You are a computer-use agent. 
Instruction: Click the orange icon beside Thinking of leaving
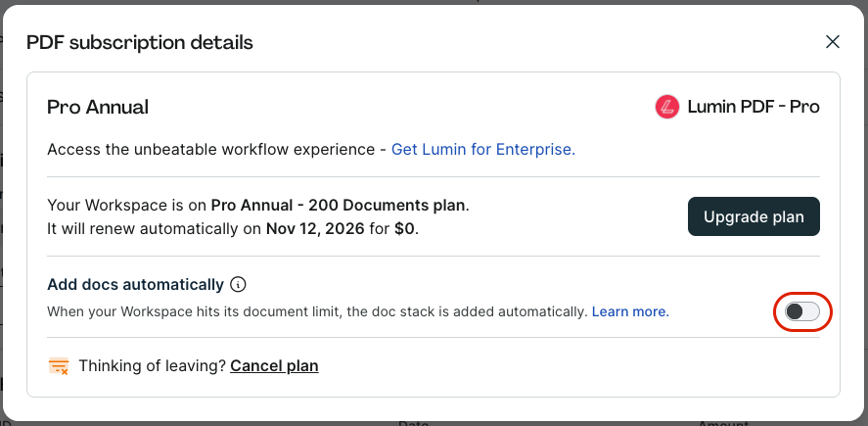point(59,366)
